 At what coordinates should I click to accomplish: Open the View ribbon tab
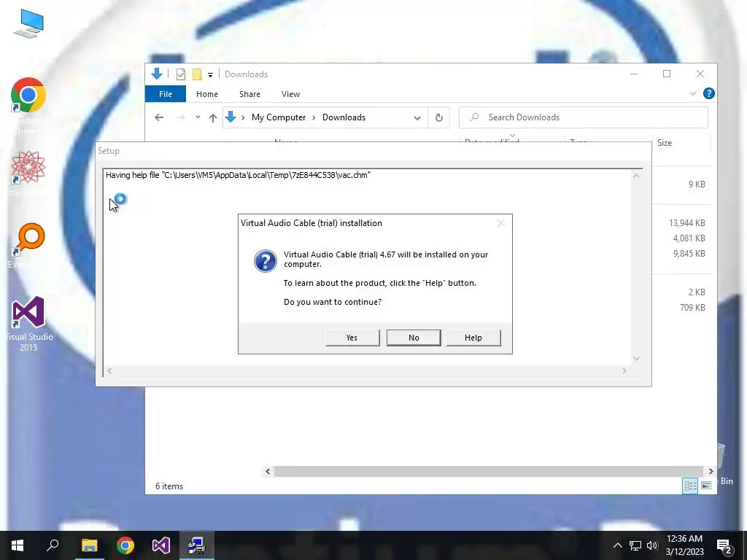pyautogui.click(x=290, y=94)
